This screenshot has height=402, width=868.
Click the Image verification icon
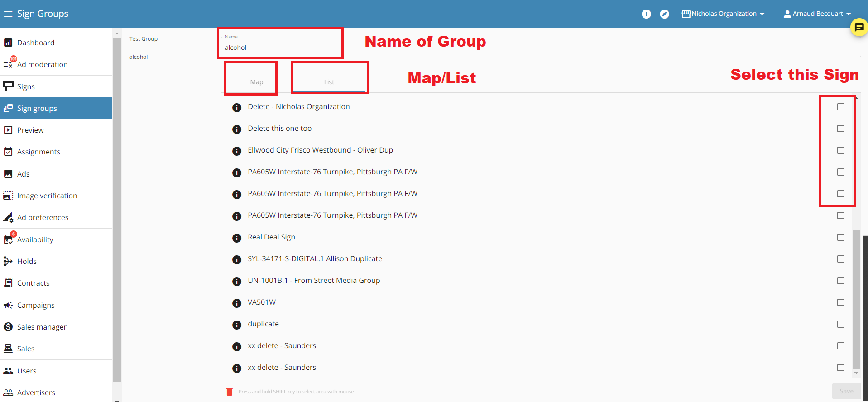8,196
